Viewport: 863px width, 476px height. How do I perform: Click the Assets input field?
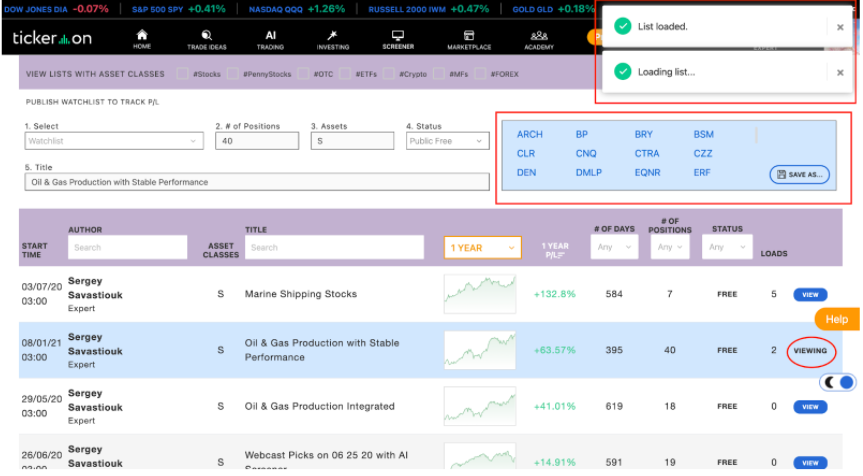click(x=352, y=141)
